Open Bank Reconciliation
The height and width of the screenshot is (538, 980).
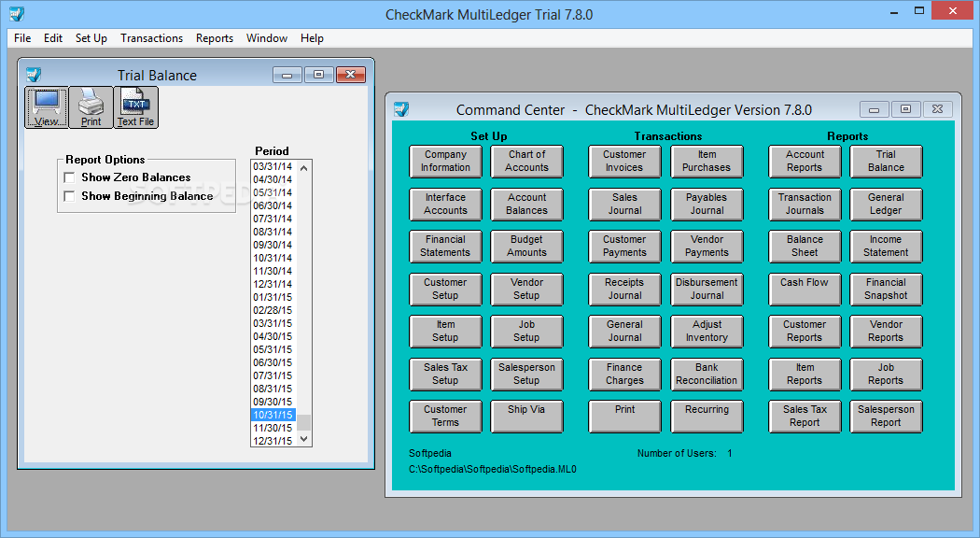pyautogui.click(x=707, y=375)
